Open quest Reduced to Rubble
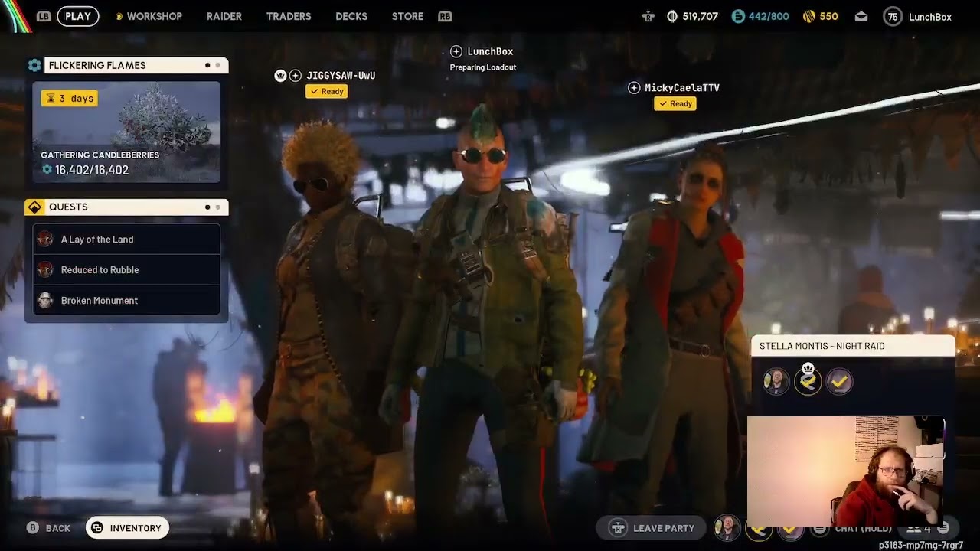 coord(126,269)
